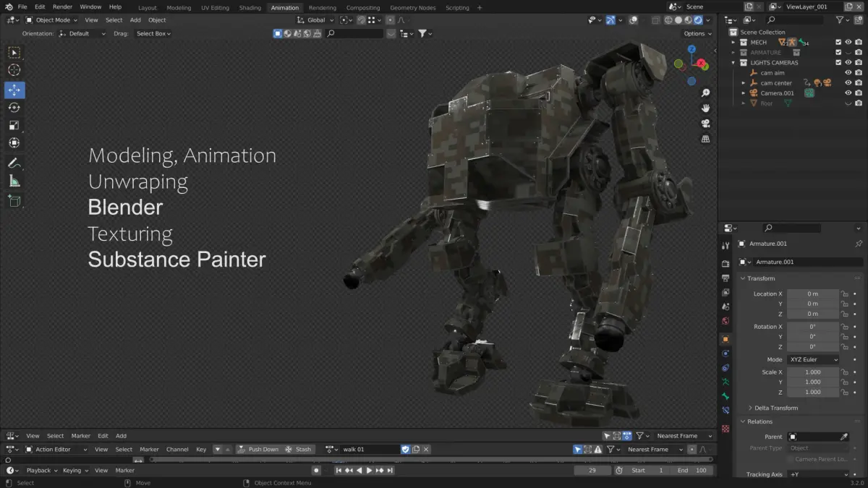Open the Tool properties tab
Viewport: 868px width, 488px height.
[726, 246]
